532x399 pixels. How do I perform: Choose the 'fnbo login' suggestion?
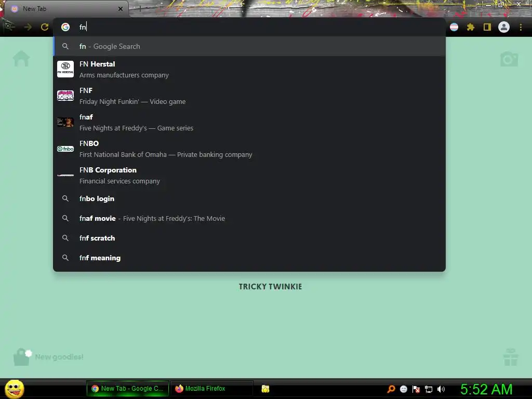tap(249, 198)
